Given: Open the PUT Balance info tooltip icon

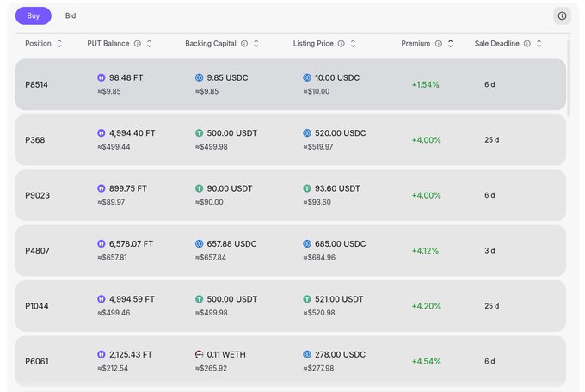Looking at the screenshot, I should 138,44.
